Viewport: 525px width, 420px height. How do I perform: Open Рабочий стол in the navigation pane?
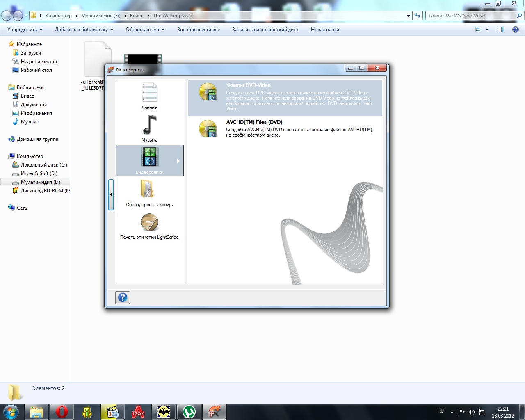37,70
